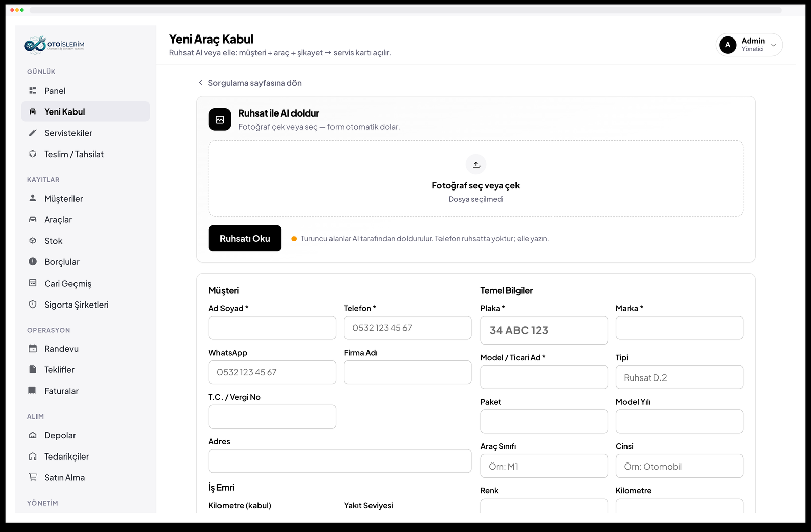Click the upload arrow icon
This screenshot has height=532, width=811.
476,164
